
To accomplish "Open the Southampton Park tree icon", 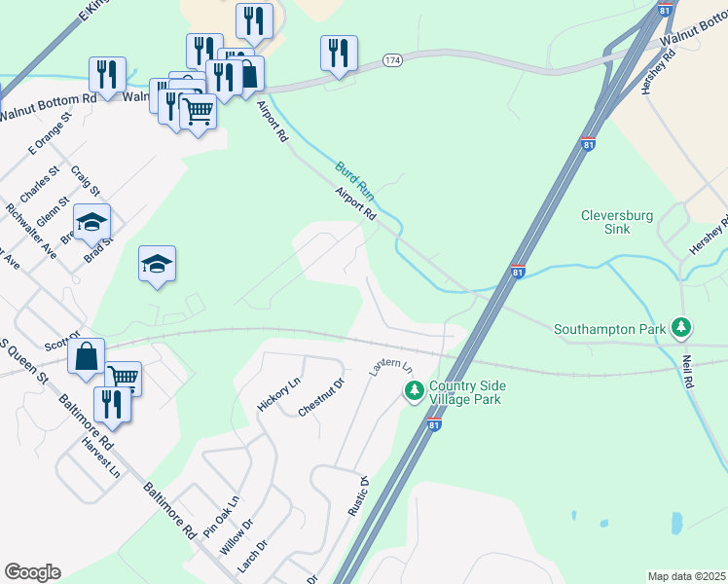I will coord(681,328).
